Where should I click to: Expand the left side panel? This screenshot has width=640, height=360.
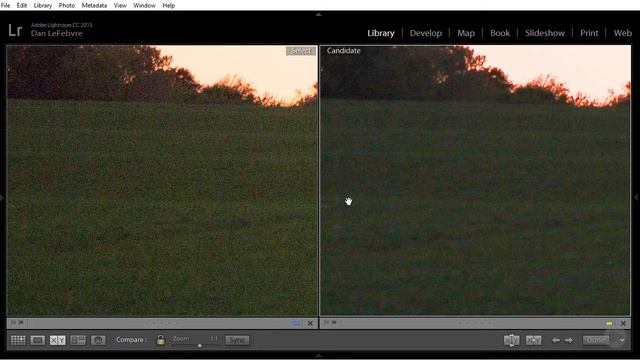(x=2, y=198)
